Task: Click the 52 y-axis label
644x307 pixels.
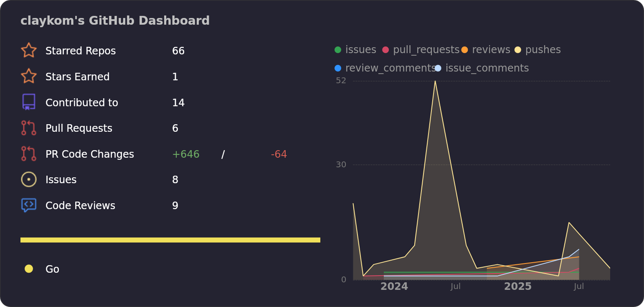Action: [341, 81]
